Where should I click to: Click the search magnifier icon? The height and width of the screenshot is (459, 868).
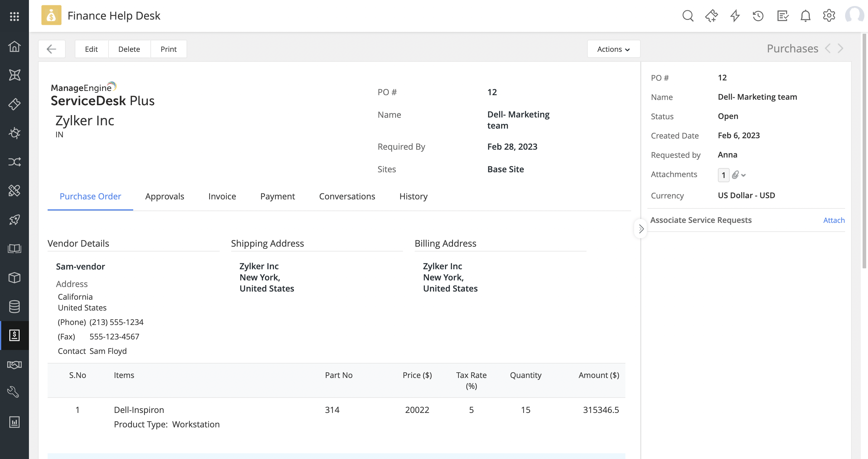point(687,16)
